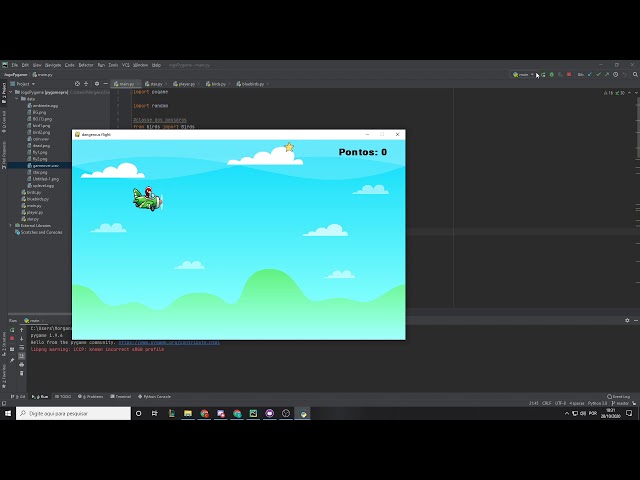Open Git history clock icon
This screenshot has width=640, height=480.
point(616,75)
